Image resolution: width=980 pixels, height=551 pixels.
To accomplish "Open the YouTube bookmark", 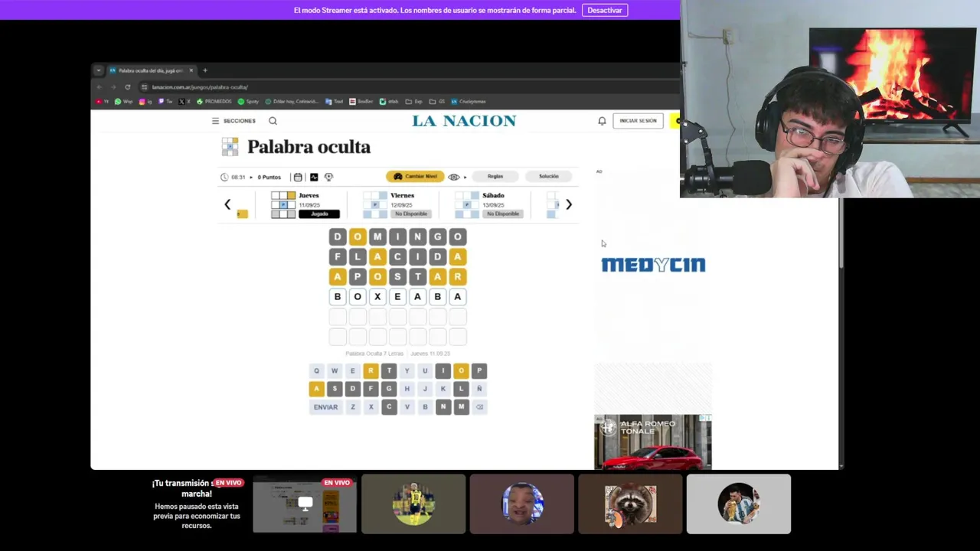I will [x=103, y=101].
